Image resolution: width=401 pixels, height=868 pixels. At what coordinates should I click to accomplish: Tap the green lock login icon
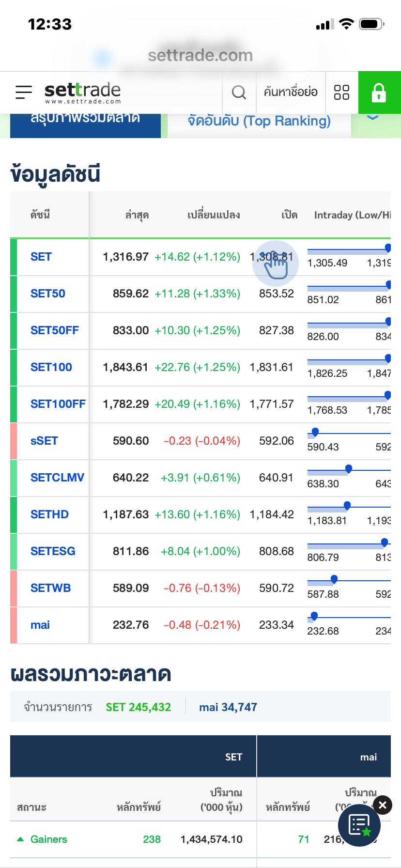click(x=379, y=93)
